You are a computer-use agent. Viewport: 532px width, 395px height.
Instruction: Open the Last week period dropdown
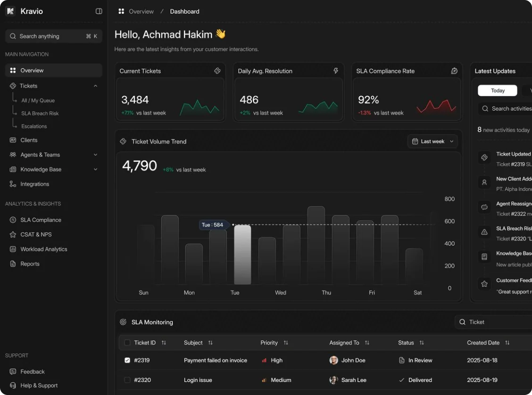(432, 141)
